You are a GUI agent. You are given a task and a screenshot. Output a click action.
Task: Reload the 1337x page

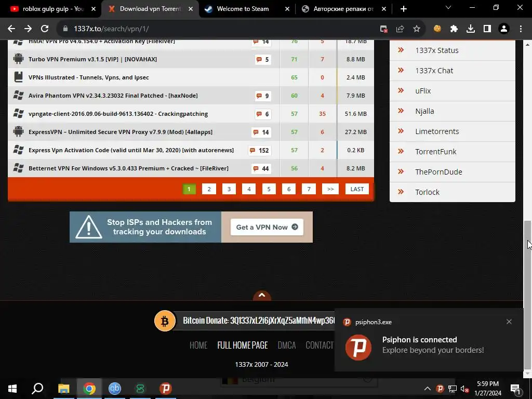coord(45,29)
